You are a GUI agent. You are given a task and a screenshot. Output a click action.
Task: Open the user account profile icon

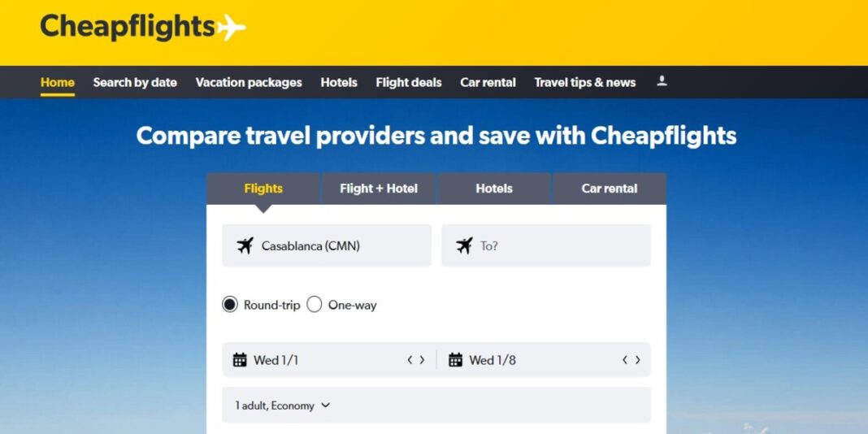point(662,81)
